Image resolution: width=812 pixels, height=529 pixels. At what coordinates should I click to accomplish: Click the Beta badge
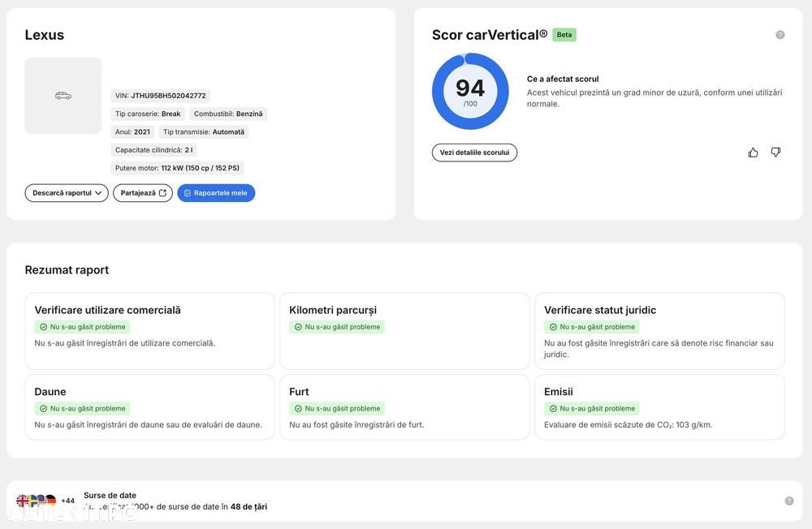click(x=564, y=35)
